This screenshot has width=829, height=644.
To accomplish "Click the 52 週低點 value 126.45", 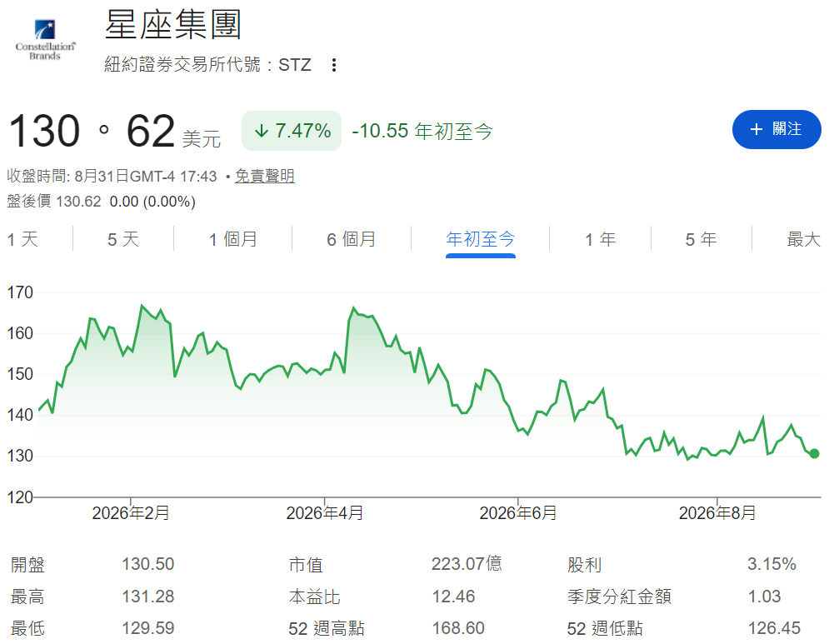I will point(775,628).
